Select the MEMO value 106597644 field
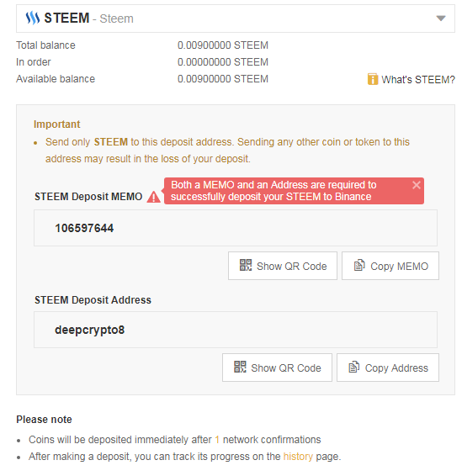The width and height of the screenshot is (462, 476). click(x=236, y=228)
